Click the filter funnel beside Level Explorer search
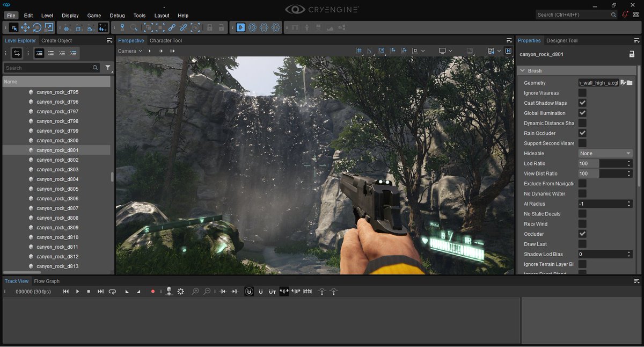This screenshot has height=347, width=644. 108,68
